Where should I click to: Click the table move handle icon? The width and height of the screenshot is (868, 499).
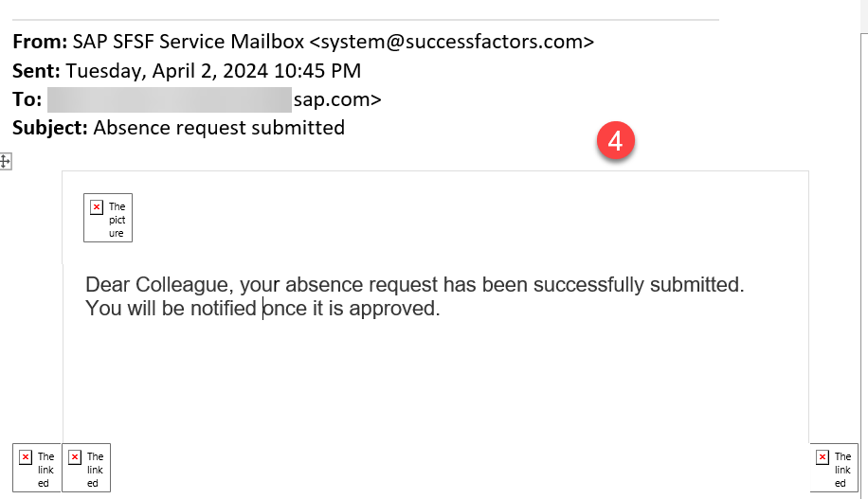point(5,162)
